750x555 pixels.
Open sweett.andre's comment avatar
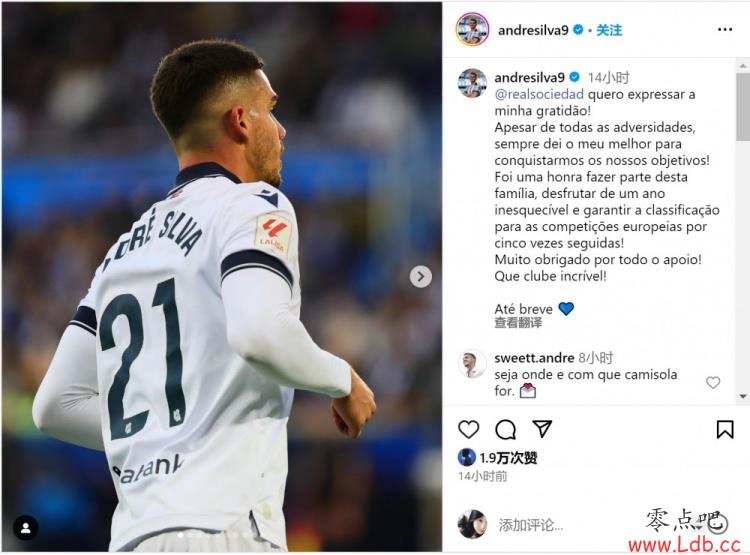pyautogui.click(x=472, y=365)
